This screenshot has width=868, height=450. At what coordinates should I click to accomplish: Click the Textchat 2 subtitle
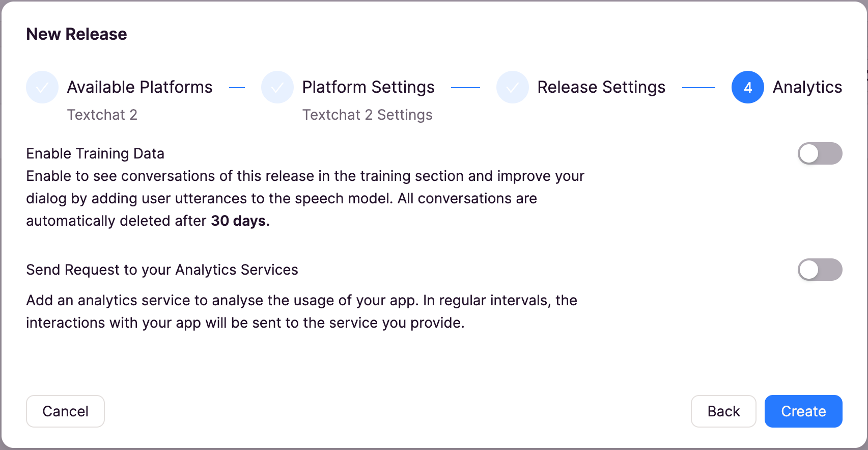(x=102, y=115)
